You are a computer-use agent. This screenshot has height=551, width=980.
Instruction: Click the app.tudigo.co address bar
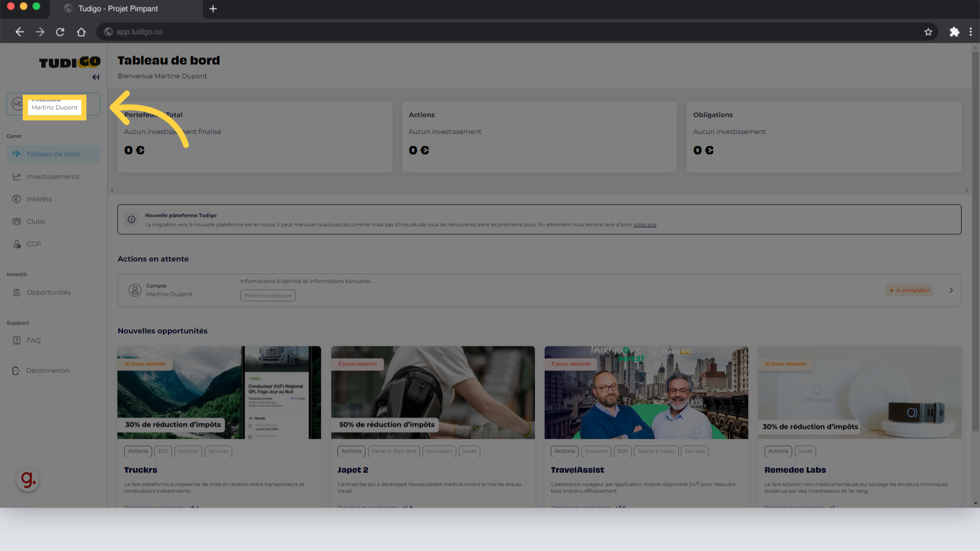click(x=517, y=32)
